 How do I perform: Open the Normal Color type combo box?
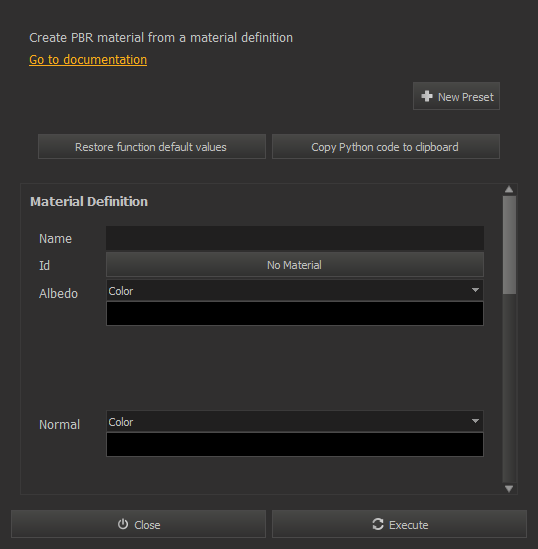coord(295,421)
